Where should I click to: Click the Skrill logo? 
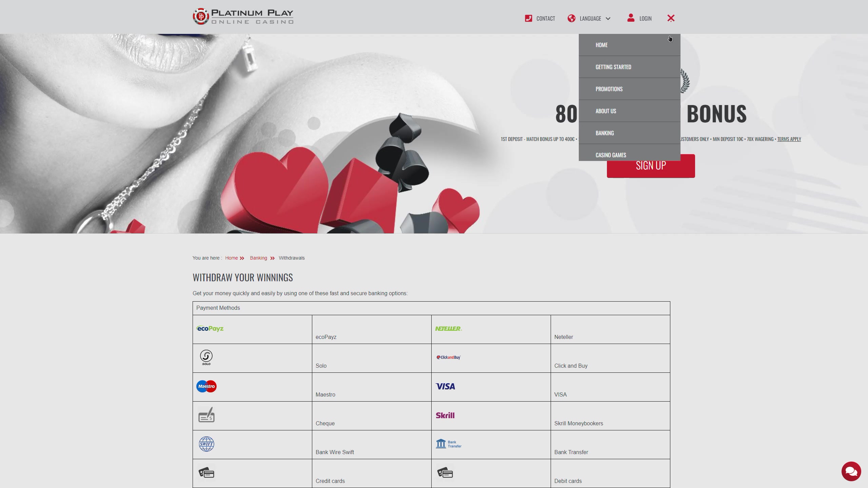tap(445, 415)
